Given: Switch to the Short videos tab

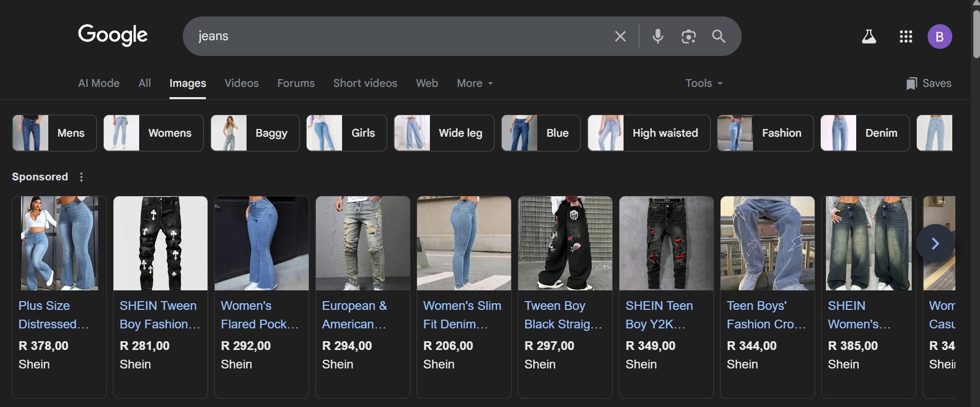Looking at the screenshot, I should 365,83.
